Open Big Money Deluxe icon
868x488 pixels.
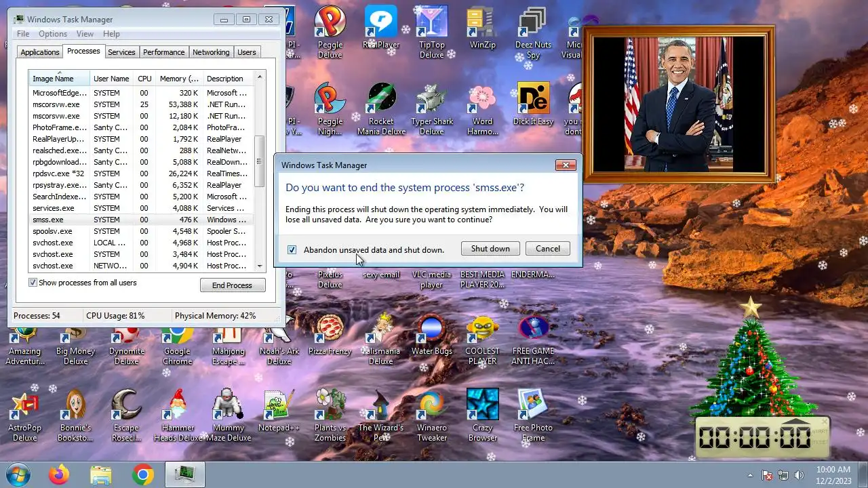point(75,342)
